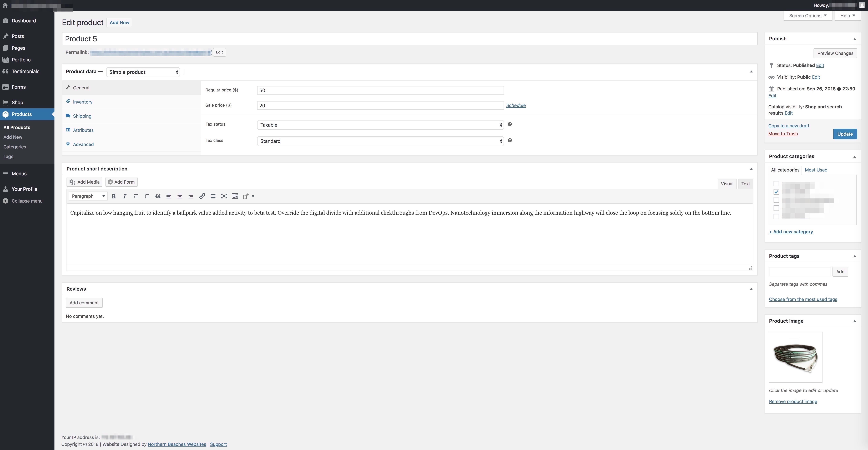Open the Paragraph format dropdown

click(88, 196)
